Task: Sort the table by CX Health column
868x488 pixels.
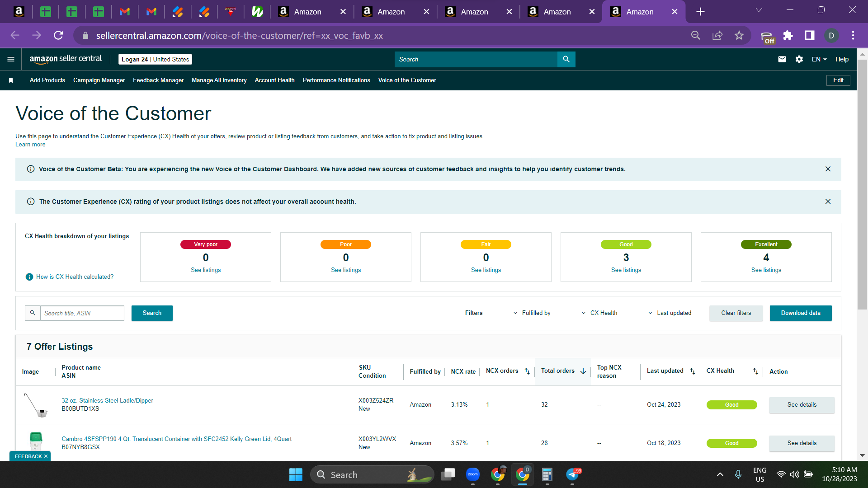Action: coord(755,371)
